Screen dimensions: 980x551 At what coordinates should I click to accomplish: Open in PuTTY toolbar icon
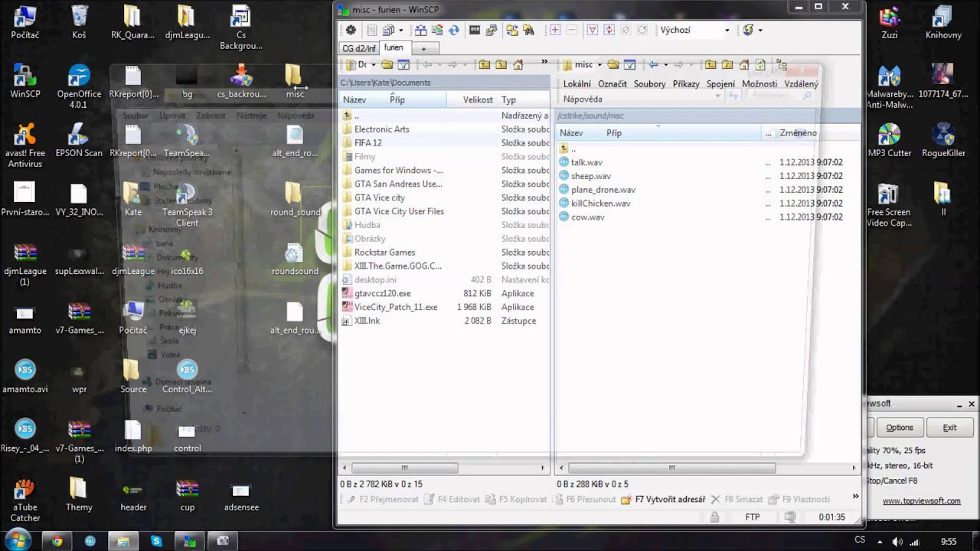click(x=491, y=30)
